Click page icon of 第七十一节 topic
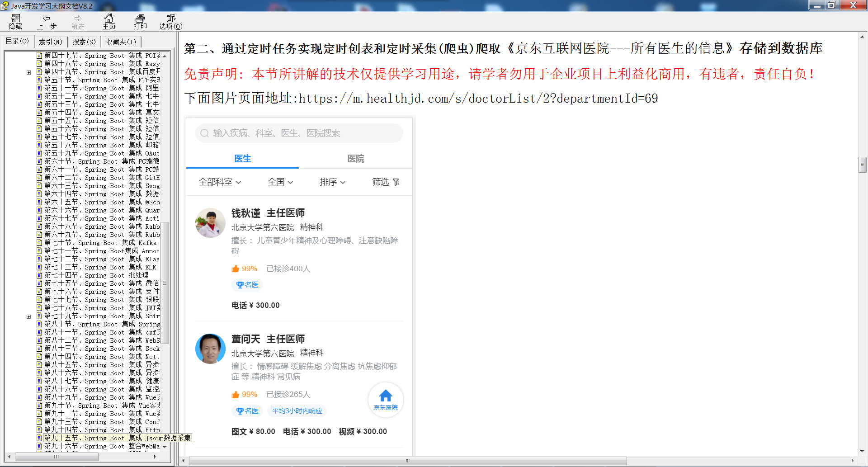868x467 pixels. 39,251
